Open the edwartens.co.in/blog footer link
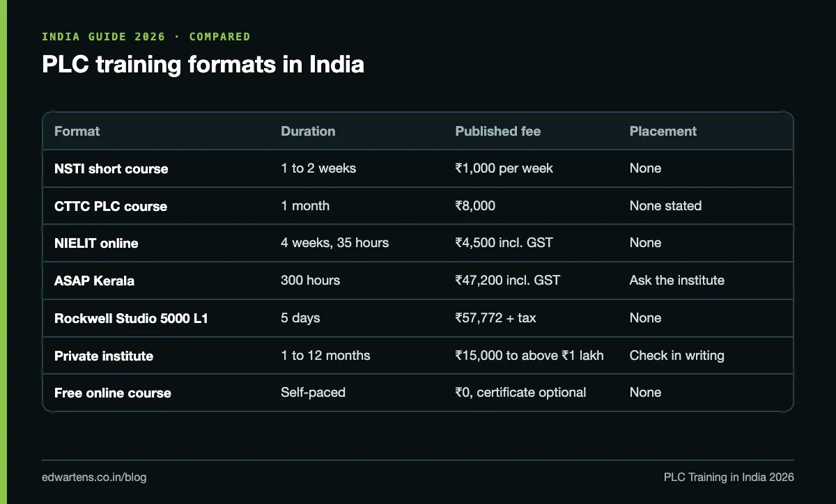The width and height of the screenshot is (836, 504). pyautogui.click(x=94, y=478)
